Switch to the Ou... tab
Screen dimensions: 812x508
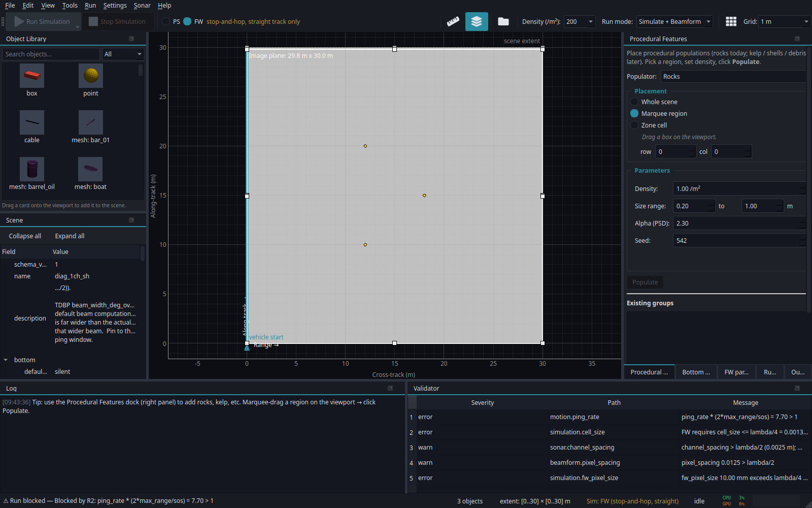(798, 372)
